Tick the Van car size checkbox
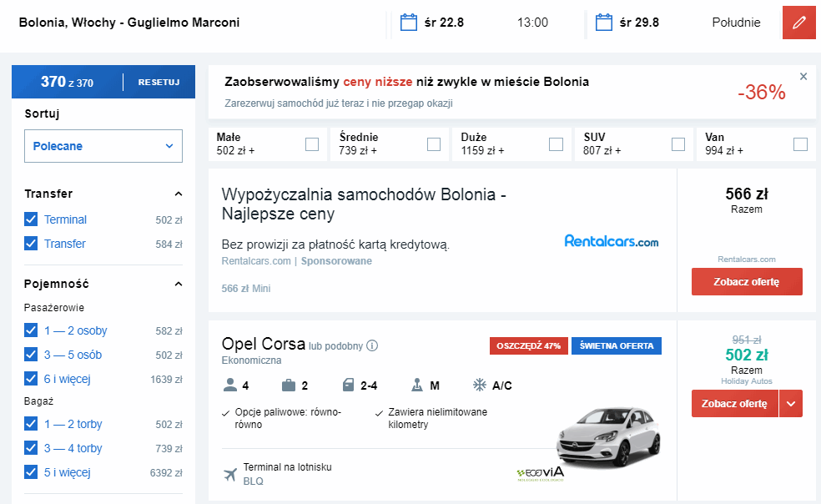The image size is (821, 504). pos(801,144)
